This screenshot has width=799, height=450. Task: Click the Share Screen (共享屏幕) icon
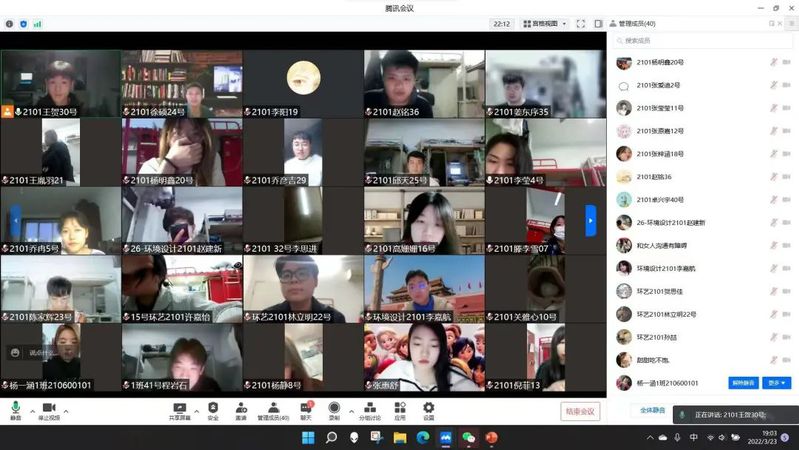point(180,410)
